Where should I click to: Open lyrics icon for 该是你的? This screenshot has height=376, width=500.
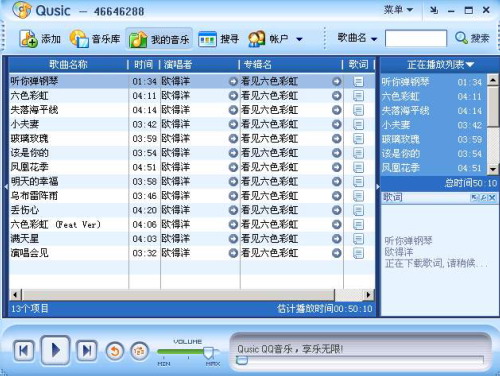coord(358,153)
